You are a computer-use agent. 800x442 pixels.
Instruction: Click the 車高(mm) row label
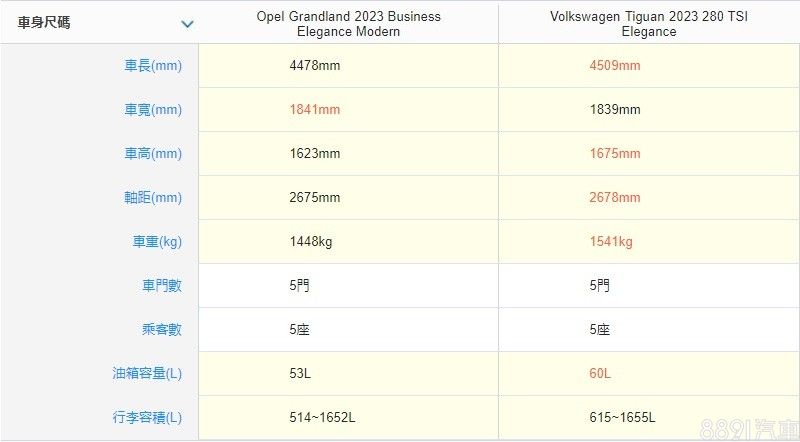point(153,154)
